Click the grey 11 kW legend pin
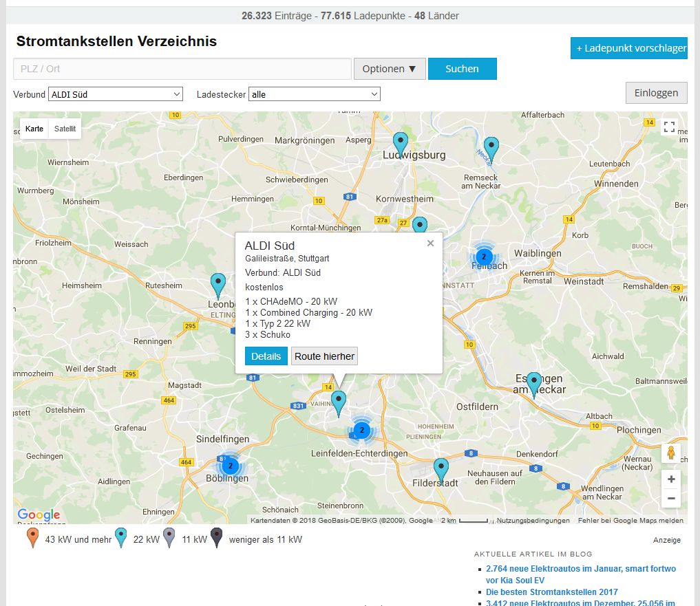 click(x=169, y=537)
